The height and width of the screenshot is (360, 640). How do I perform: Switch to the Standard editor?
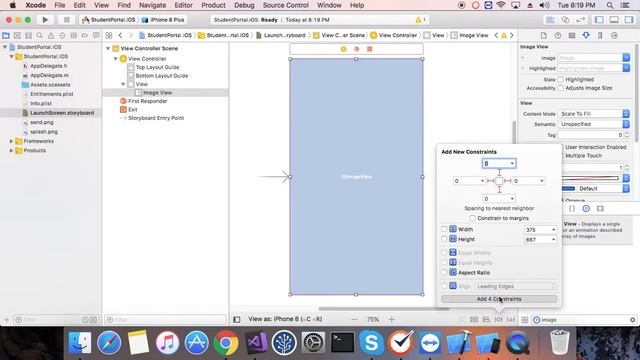click(551, 20)
